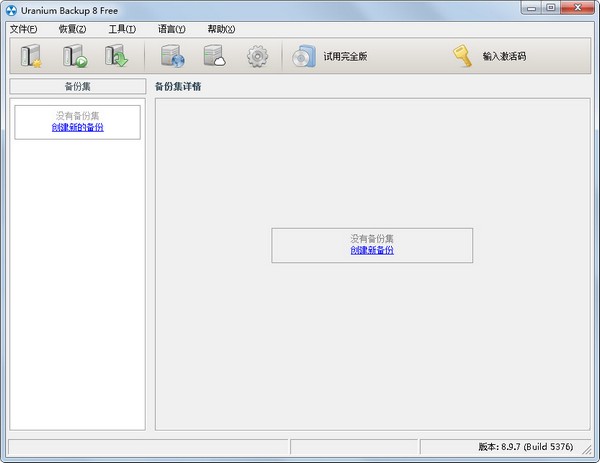Open the 帮助(X) menu
The image size is (600, 463).
(x=221, y=29)
